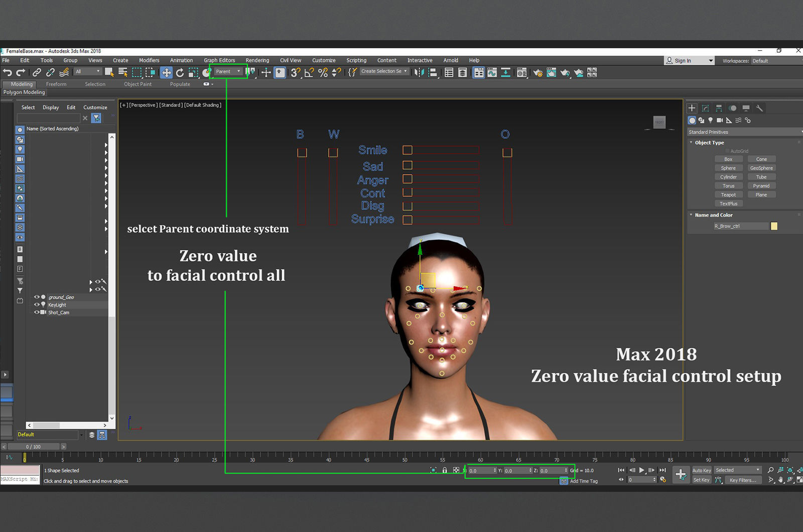This screenshot has height=532, width=803.
Task: Open Create Selection Set dropdown
Action: [384, 71]
